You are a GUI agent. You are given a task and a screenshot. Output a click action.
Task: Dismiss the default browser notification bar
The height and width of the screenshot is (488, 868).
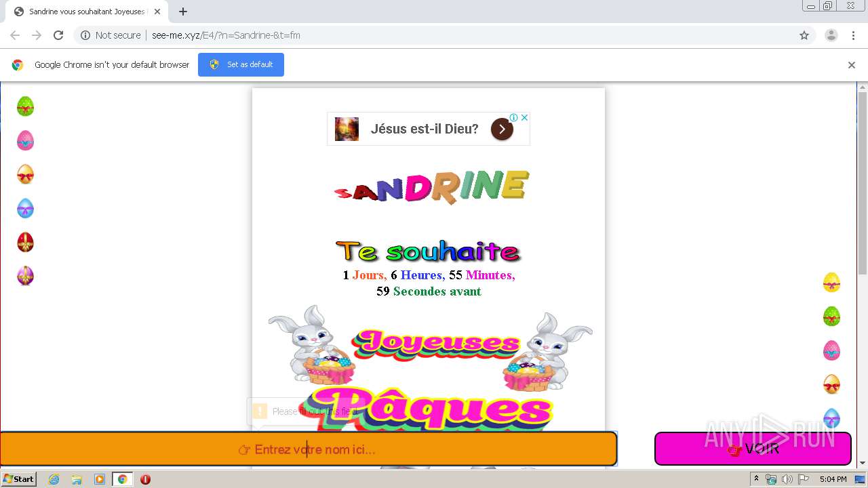pos(852,65)
